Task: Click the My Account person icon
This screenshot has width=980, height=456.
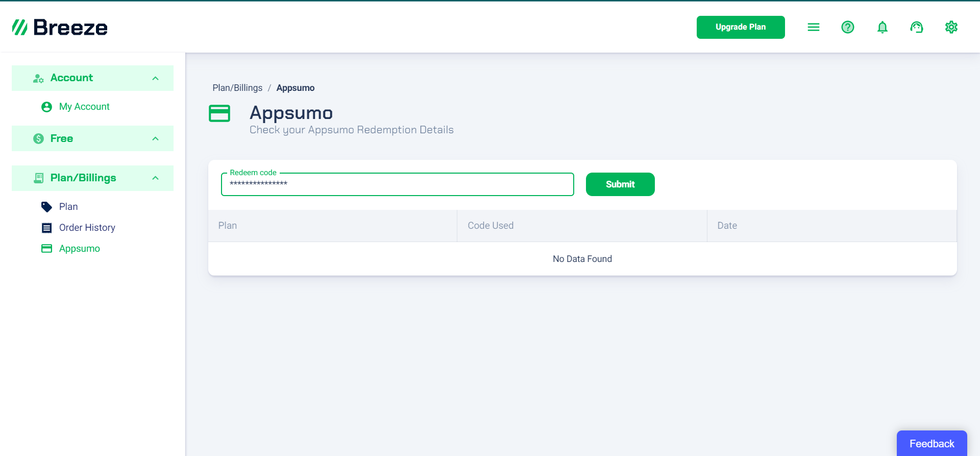Action: point(46,107)
